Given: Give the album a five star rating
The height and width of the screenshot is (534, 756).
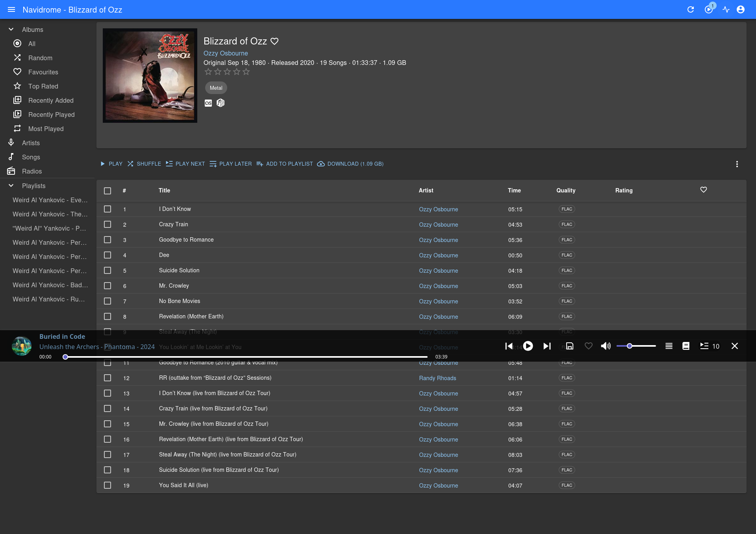Looking at the screenshot, I should (246, 72).
